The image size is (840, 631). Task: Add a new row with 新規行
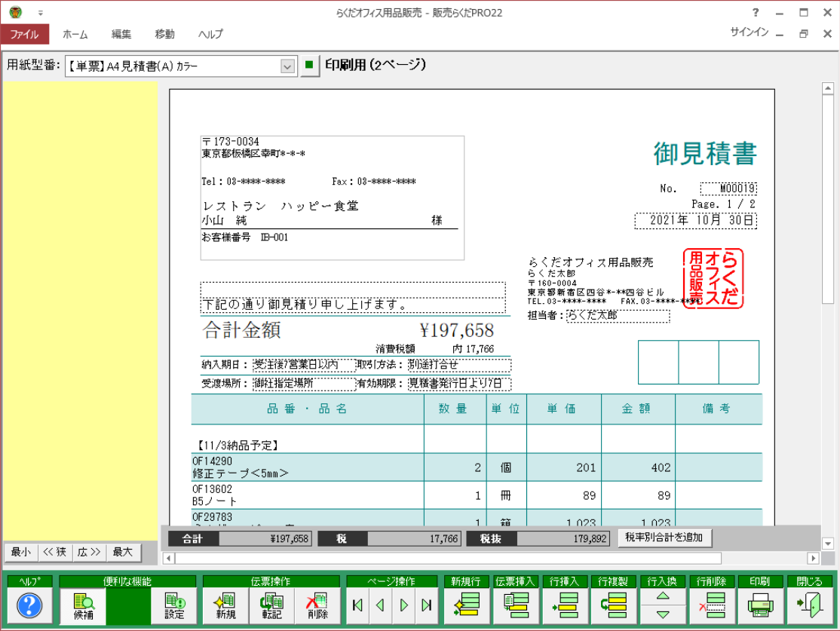[x=466, y=605]
